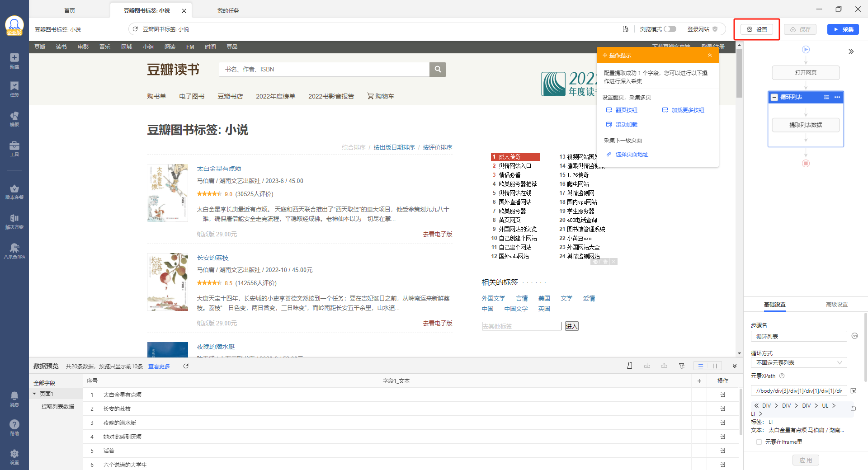Viewport: 868px width, 470px height.
Task: Click the page source icon in the address bar
Action: click(x=625, y=29)
